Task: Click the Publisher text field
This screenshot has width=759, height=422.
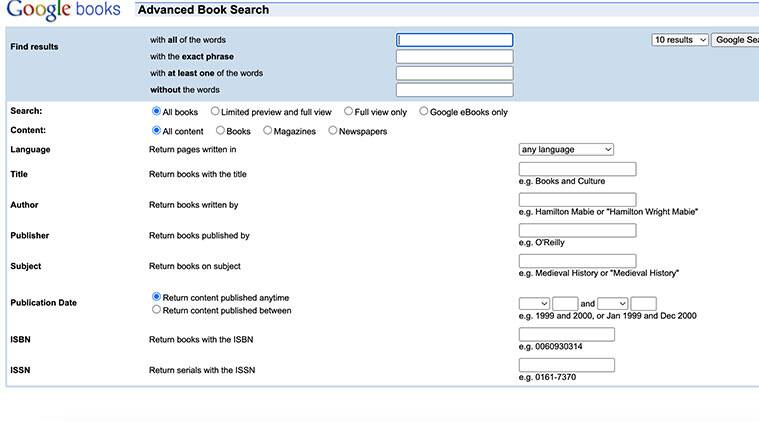Action: [577, 231]
